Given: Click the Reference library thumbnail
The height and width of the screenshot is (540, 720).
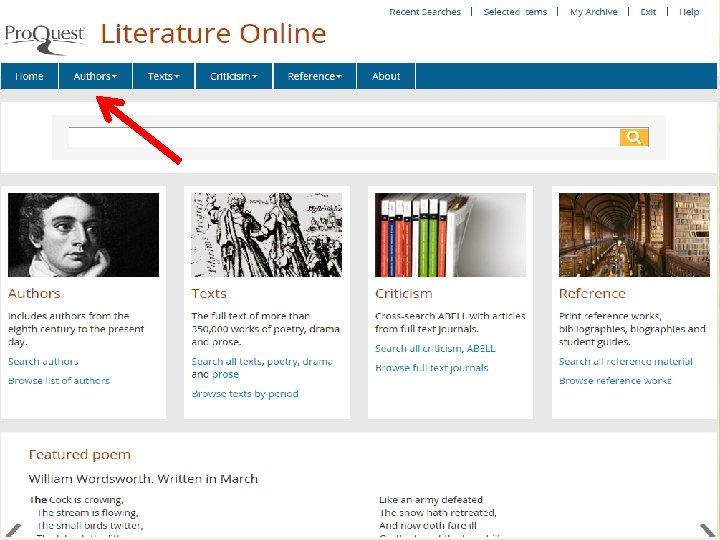Looking at the screenshot, I should click(x=634, y=235).
